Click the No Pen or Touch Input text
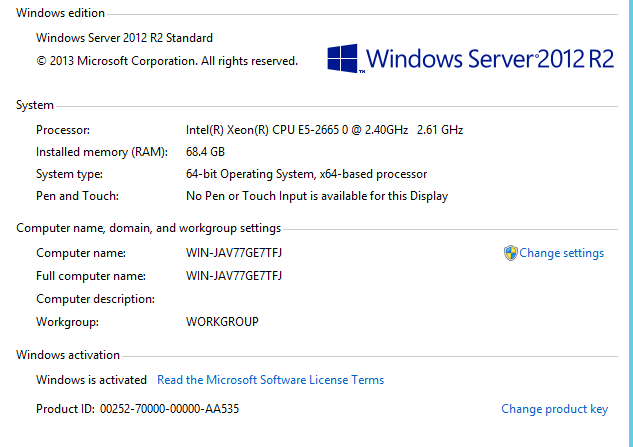The height and width of the screenshot is (447, 633). coord(317,196)
